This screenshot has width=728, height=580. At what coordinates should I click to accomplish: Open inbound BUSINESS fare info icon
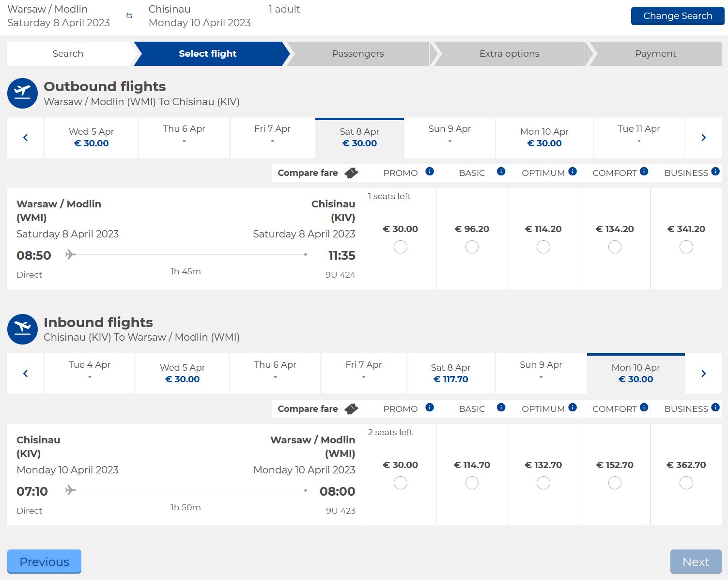click(x=715, y=407)
